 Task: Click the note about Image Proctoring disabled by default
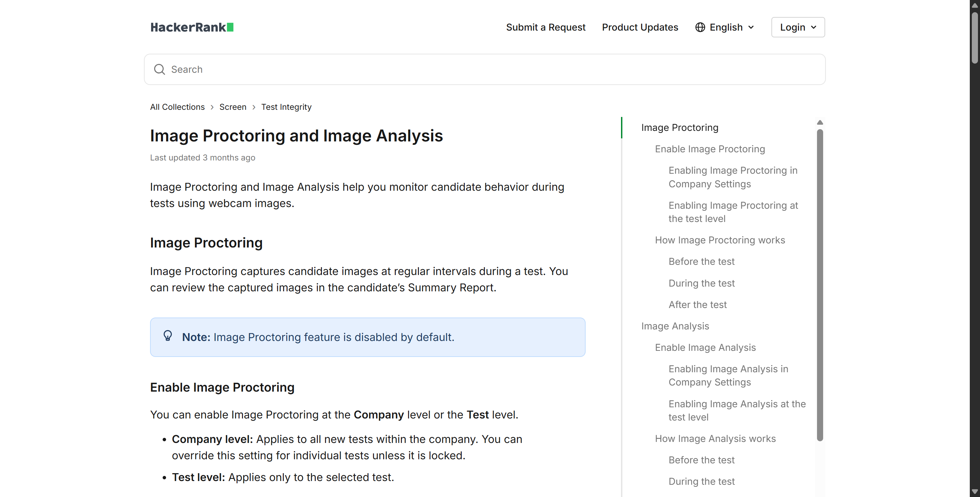tap(367, 337)
